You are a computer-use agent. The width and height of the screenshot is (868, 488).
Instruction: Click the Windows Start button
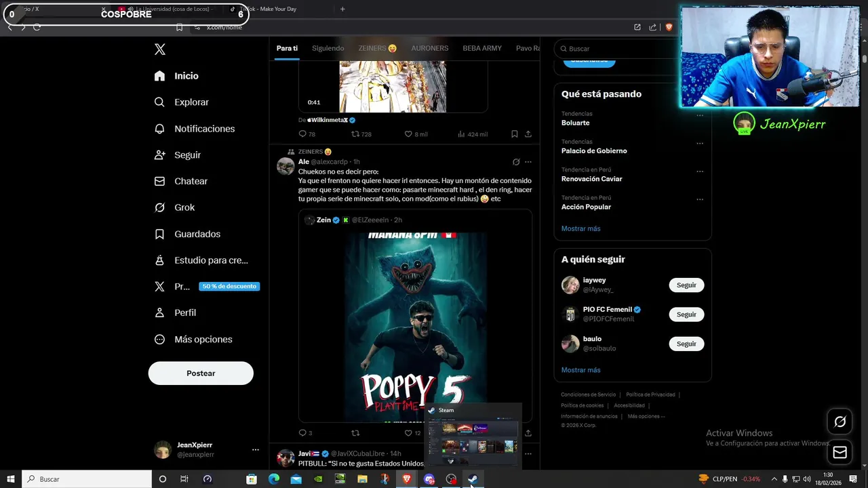click(11, 479)
